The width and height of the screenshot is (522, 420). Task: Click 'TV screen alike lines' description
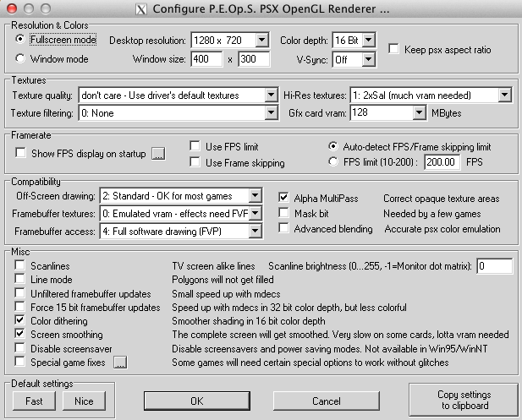[213, 266]
